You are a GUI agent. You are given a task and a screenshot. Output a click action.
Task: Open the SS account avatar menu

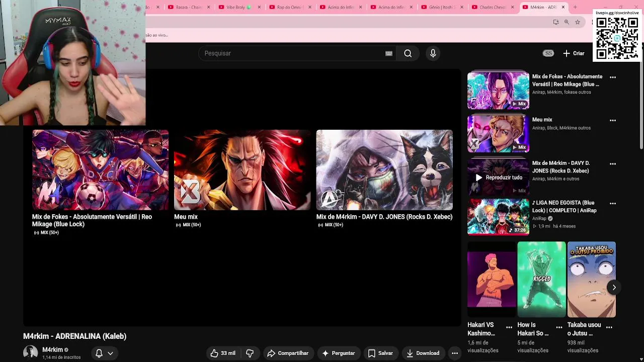(548, 53)
